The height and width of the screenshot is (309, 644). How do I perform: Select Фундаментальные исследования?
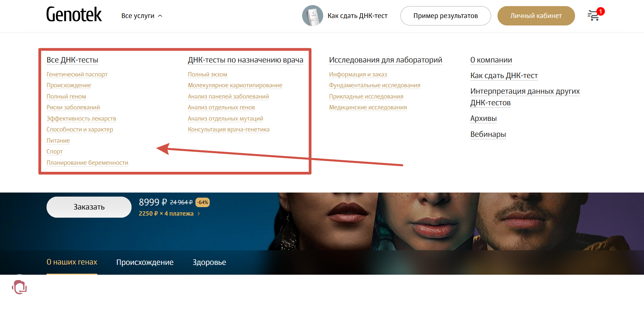[375, 85]
